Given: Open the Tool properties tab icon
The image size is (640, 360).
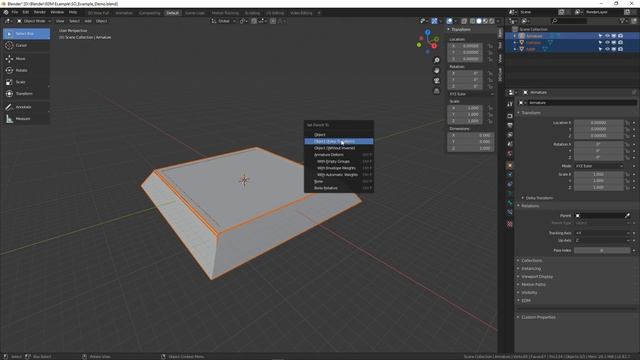Looking at the screenshot, I should (x=510, y=104).
